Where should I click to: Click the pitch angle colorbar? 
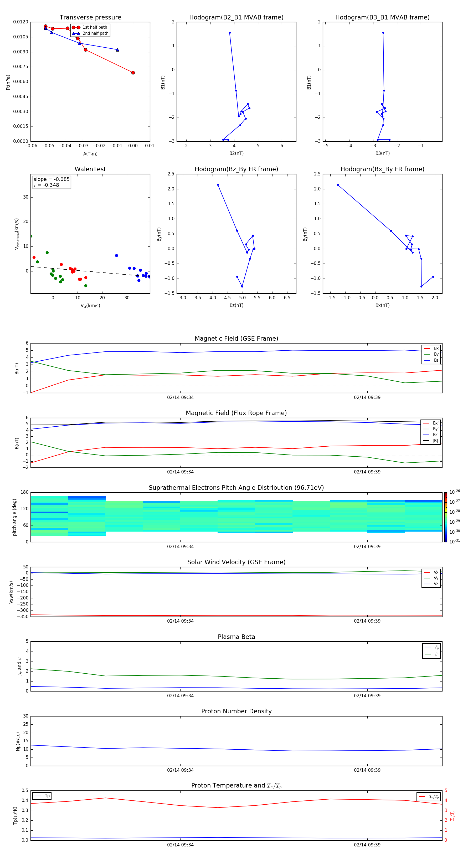445,517
